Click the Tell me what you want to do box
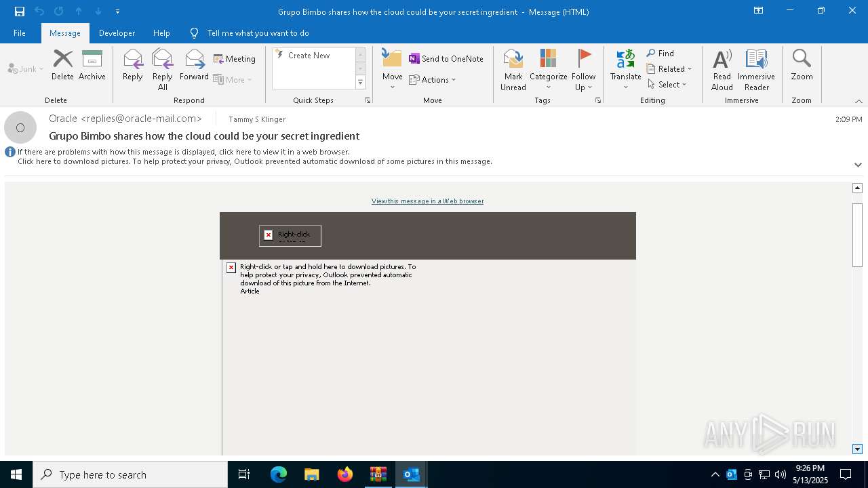The width and height of the screenshot is (868, 488). point(258,33)
